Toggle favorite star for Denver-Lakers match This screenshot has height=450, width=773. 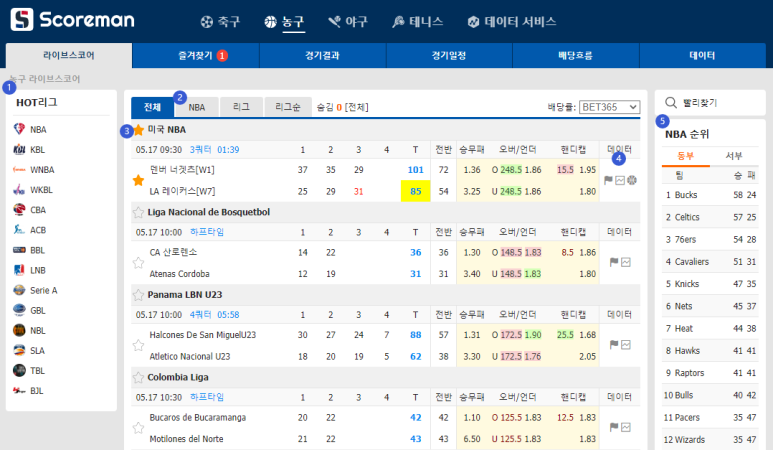pos(139,180)
